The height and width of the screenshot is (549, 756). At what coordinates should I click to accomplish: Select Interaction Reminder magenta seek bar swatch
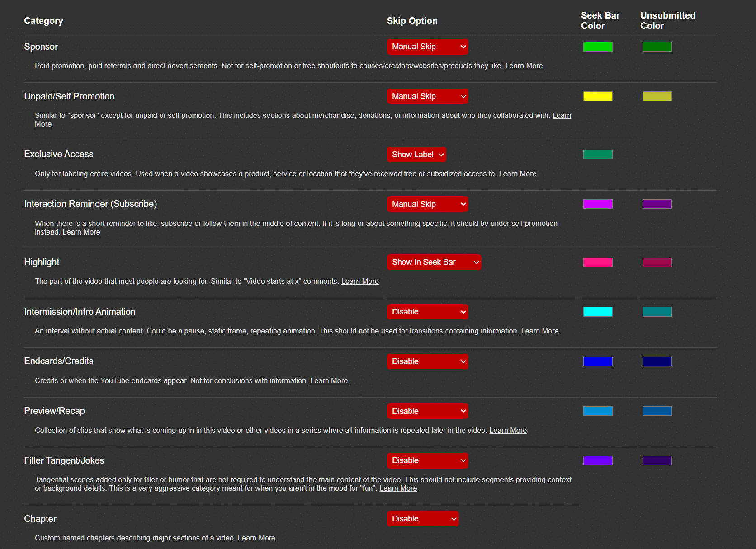[x=598, y=204]
